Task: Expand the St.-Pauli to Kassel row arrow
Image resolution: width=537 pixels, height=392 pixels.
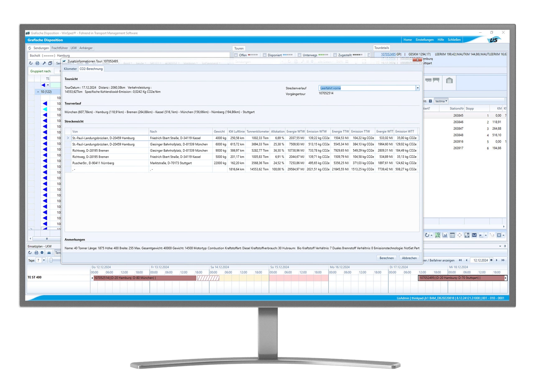Action: coord(68,138)
